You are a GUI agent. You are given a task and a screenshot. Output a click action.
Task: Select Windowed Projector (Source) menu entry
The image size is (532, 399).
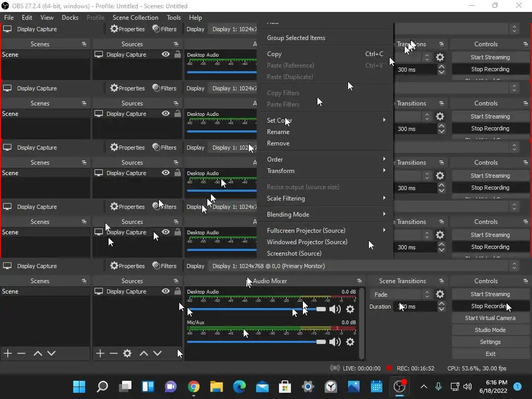325,242
